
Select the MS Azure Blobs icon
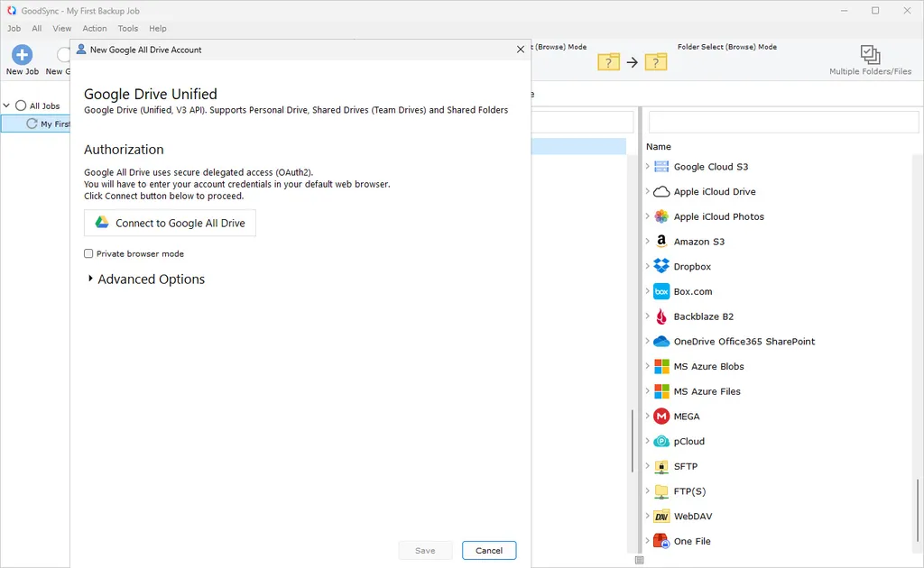click(x=661, y=366)
